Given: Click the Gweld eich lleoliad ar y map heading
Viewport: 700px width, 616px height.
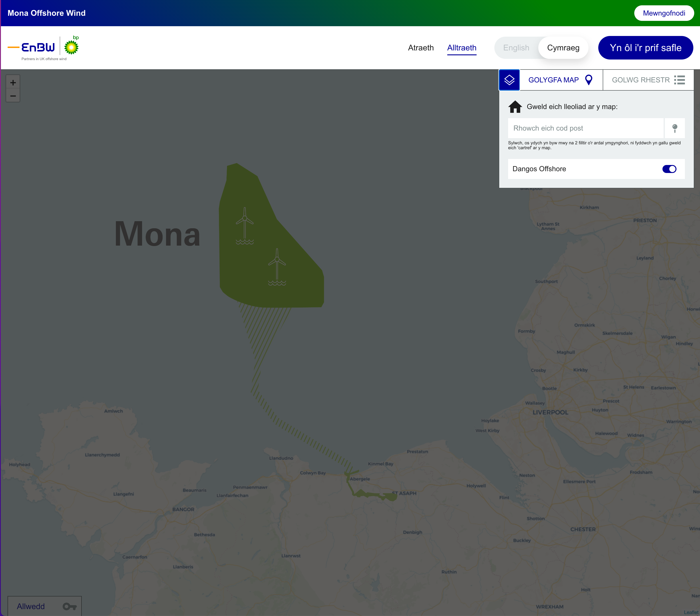Looking at the screenshot, I should point(572,107).
